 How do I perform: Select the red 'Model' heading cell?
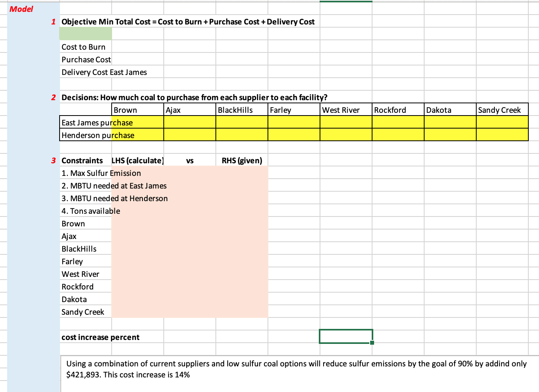21,9
